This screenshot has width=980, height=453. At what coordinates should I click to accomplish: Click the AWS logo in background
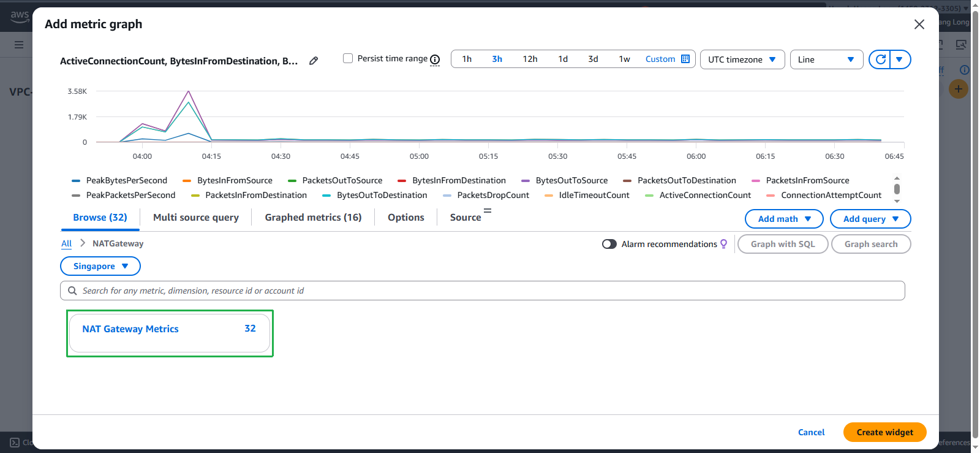tap(20, 16)
